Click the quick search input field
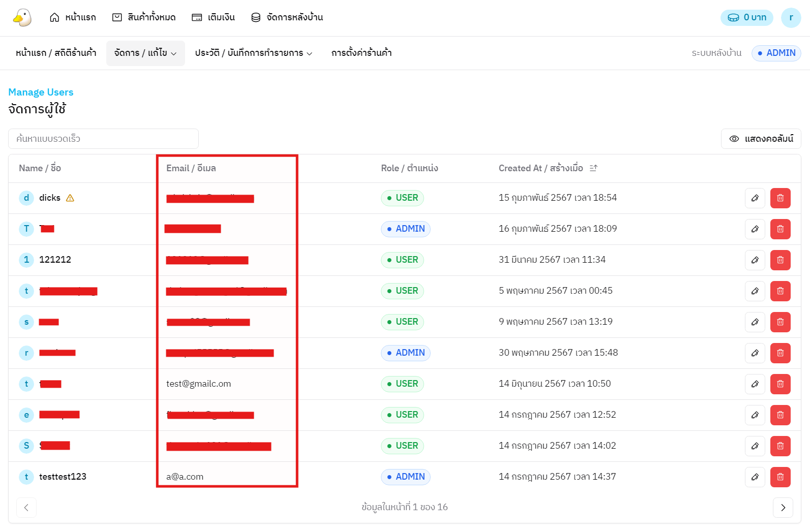The image size is (810, 532). 103,139
